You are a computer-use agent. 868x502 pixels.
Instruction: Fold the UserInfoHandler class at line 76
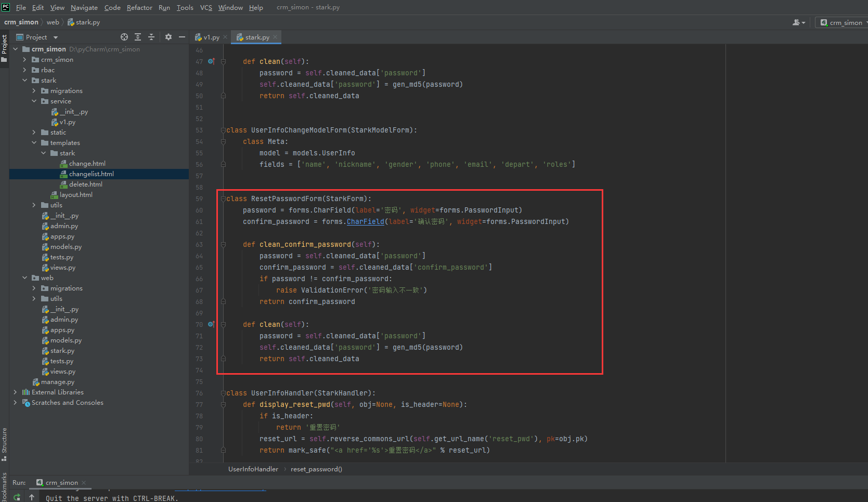223,393
